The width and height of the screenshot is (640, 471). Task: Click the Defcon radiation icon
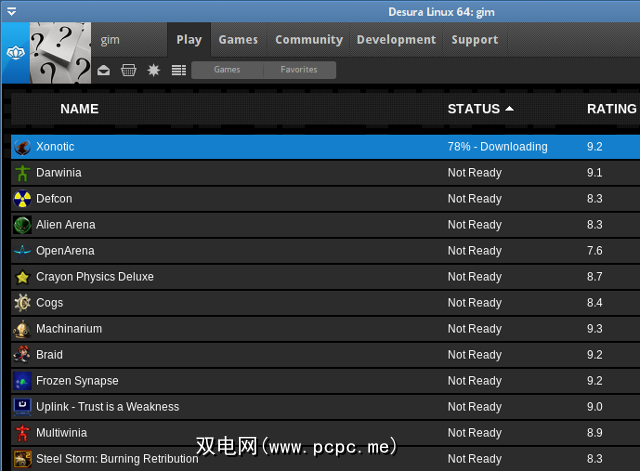(22, 199)
